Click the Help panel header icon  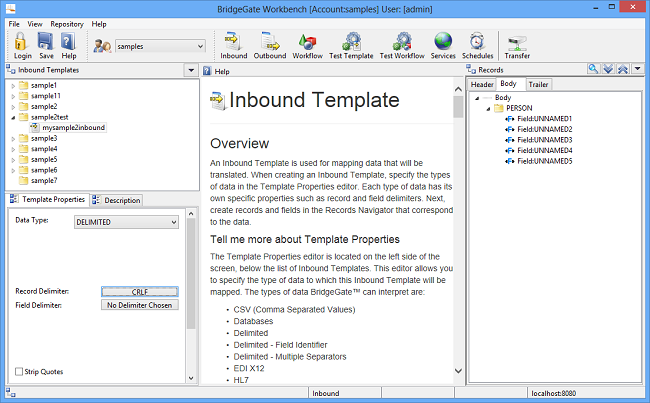[207, 71]
